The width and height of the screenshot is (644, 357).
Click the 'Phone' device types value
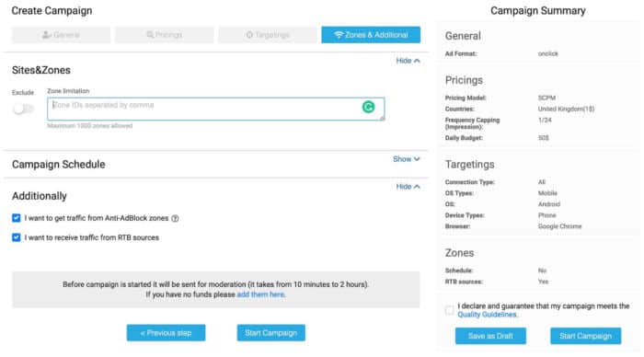(546, 215)
